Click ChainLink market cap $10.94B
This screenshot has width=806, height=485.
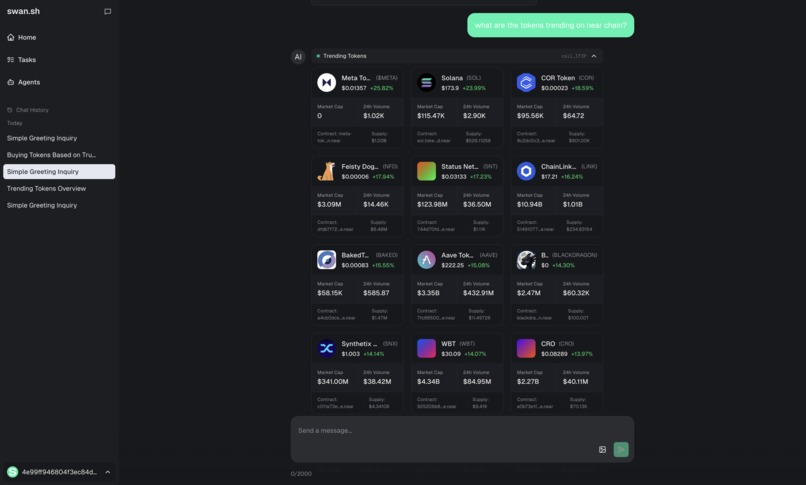(529, 204)
